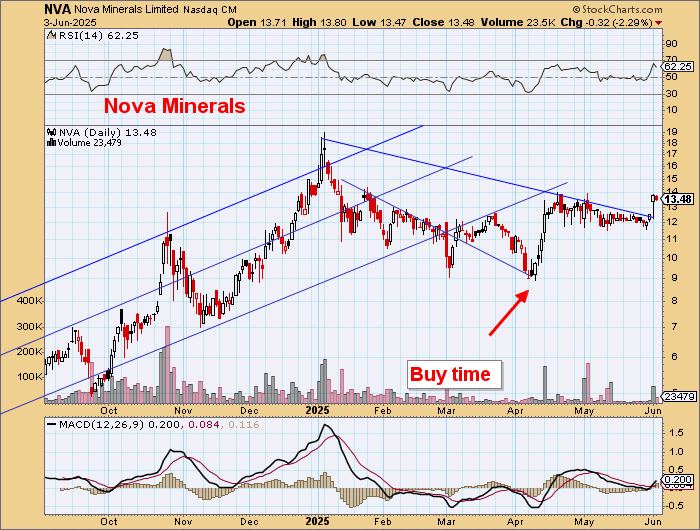This screenshot has height=530, width=700.
Task: Click the Apr label under the price panel
Action: pos(515,410)
